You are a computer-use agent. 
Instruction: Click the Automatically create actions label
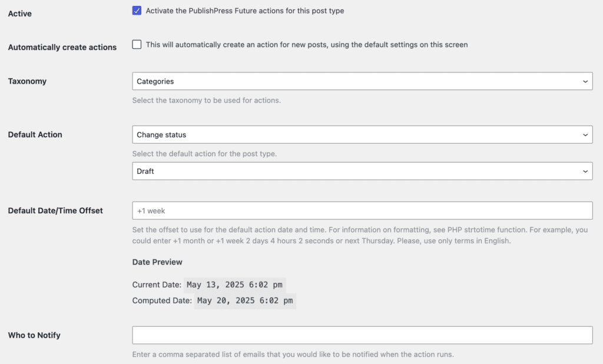(x=62, y=47)
